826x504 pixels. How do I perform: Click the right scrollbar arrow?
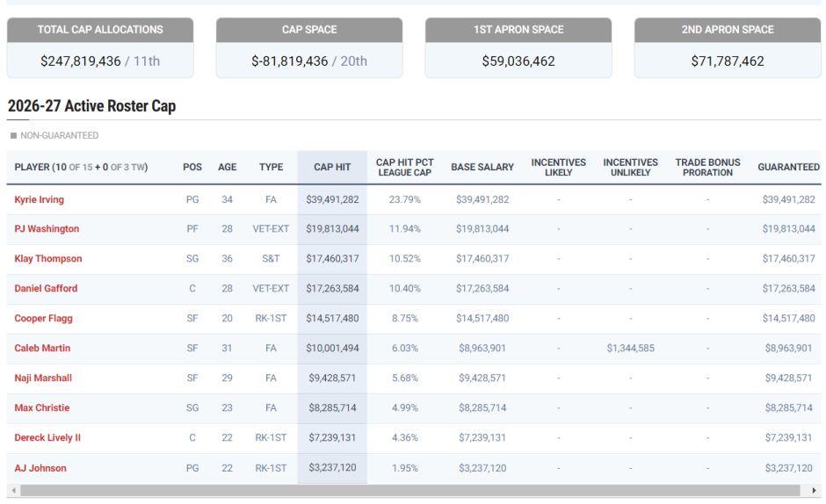pyautogui.click(x=814, y=491)
